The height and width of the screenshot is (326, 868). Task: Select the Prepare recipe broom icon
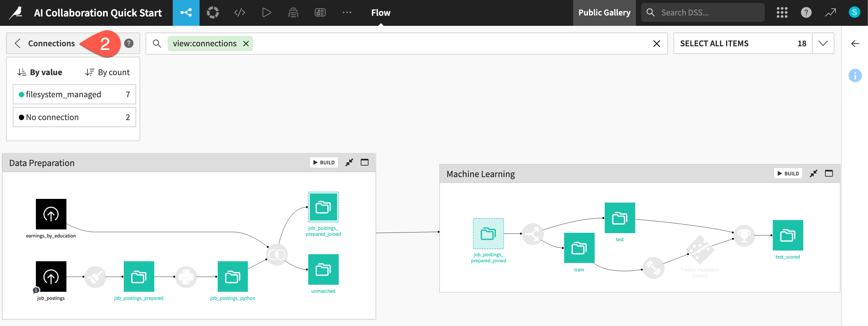click(x=95, y=277)
